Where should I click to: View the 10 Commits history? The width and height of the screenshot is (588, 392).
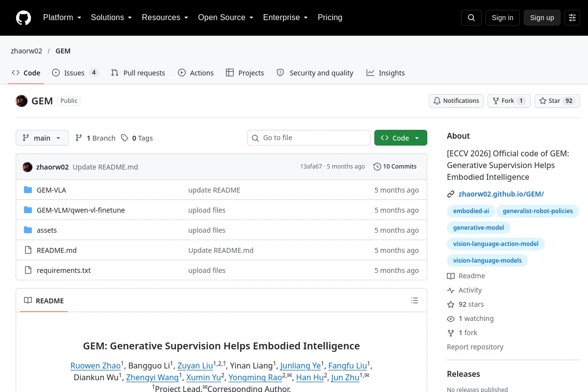[395, 167]
